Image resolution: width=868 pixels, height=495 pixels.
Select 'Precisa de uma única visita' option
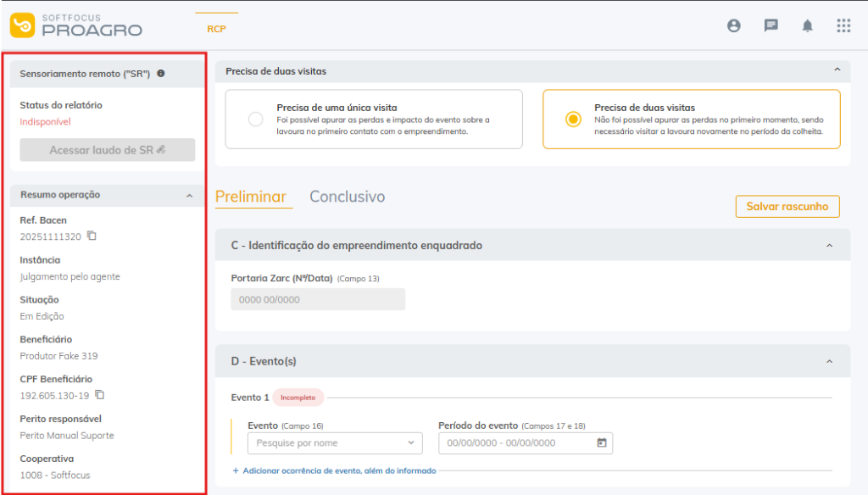256,120
